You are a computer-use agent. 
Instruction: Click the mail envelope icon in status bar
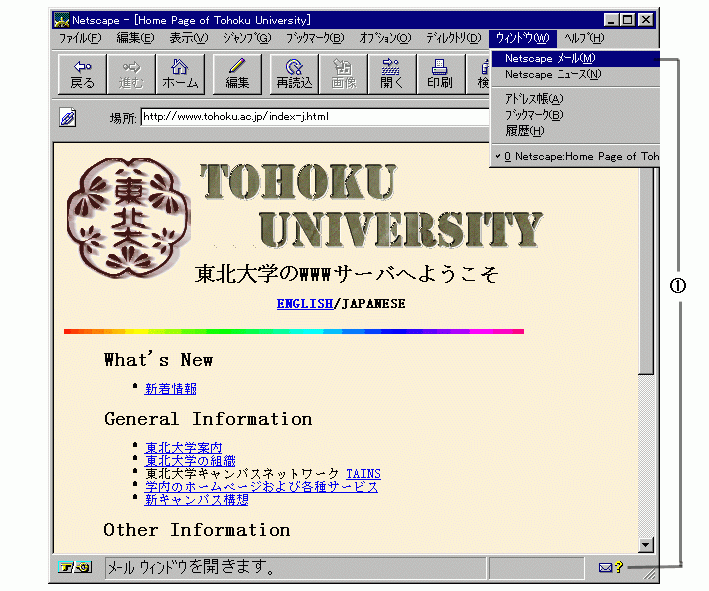point(605,567)
